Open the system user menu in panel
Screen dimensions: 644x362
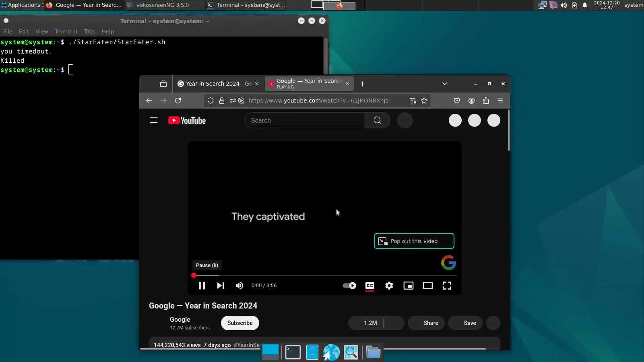click(634, 5)
